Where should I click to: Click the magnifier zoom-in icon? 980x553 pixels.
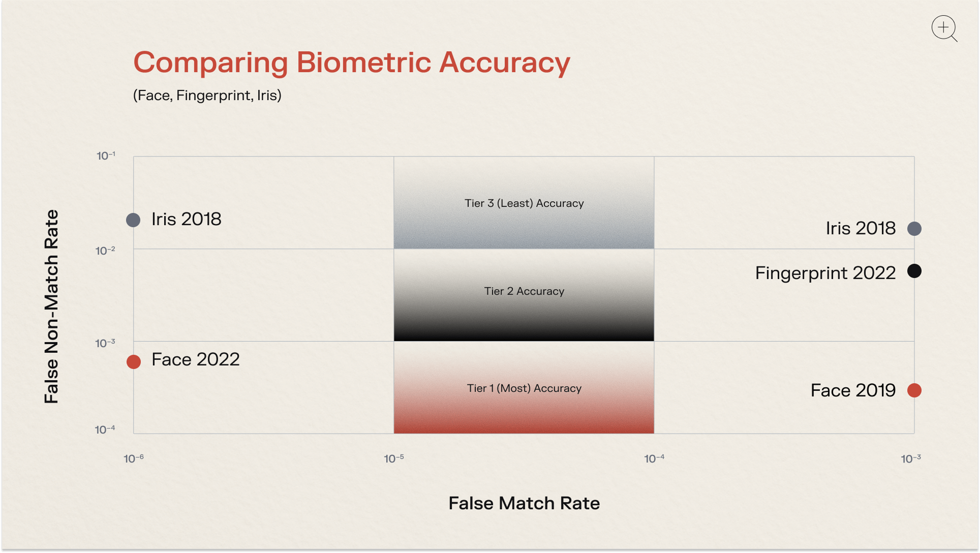[x=944, y=28]
